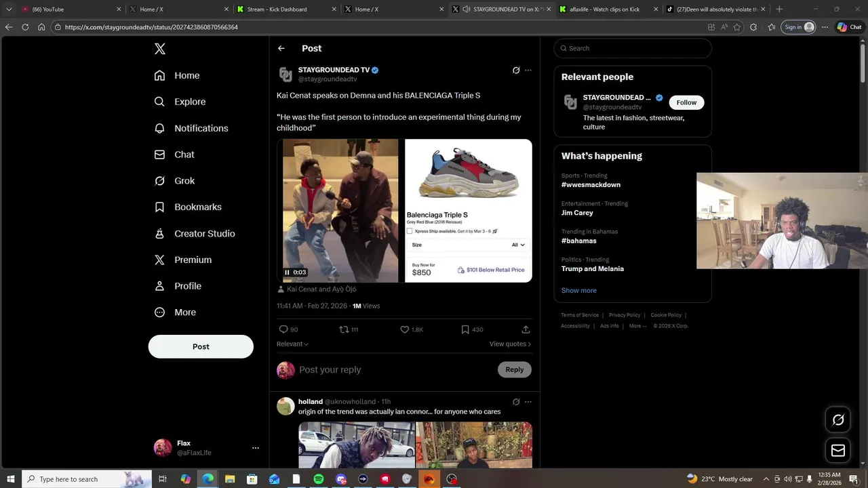Click the browser address bar URL
The image size is (868, 488).
tap(151, 27)
